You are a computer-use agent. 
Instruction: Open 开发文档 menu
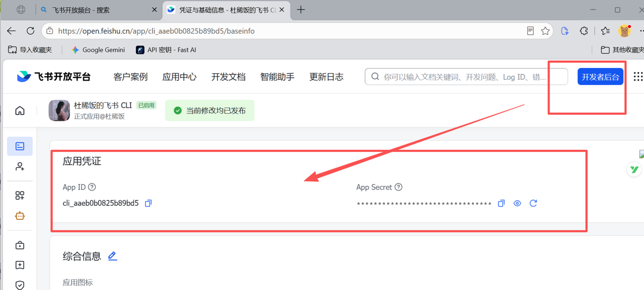click(x=228, y=76)
